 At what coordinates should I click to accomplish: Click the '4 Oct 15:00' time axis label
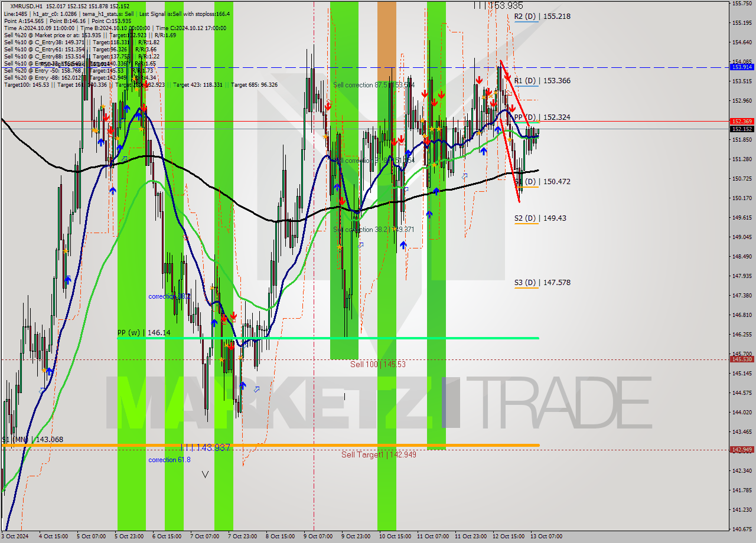click(54, 537)
